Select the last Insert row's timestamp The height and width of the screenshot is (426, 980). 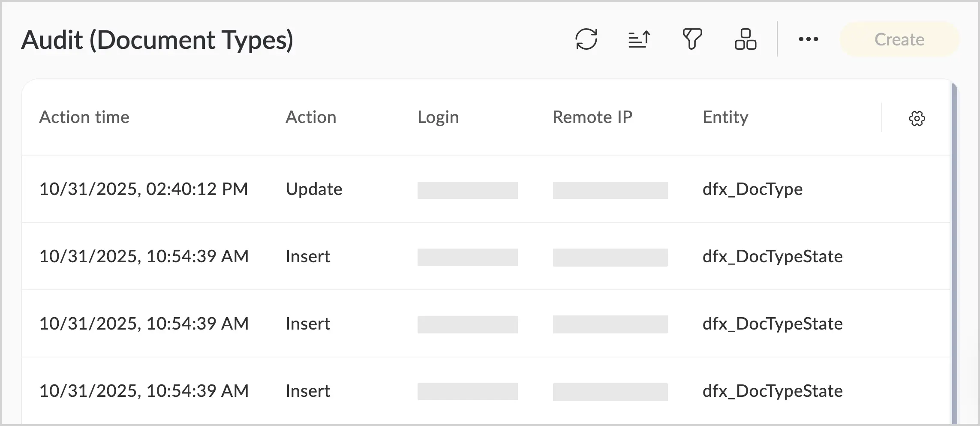pos(144,391)
